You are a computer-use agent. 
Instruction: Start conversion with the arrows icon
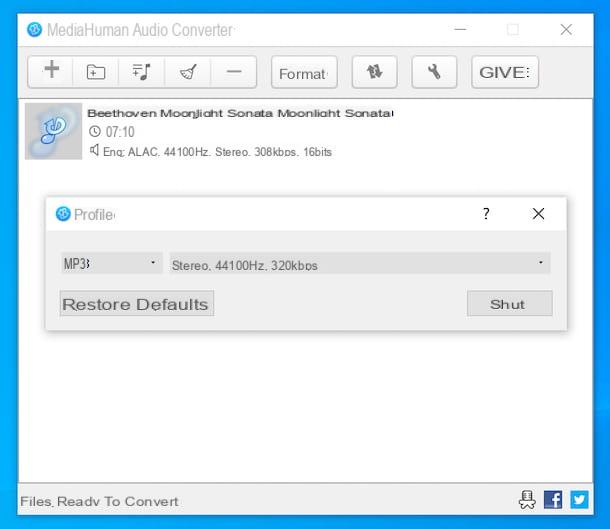(x=374, y=72)
